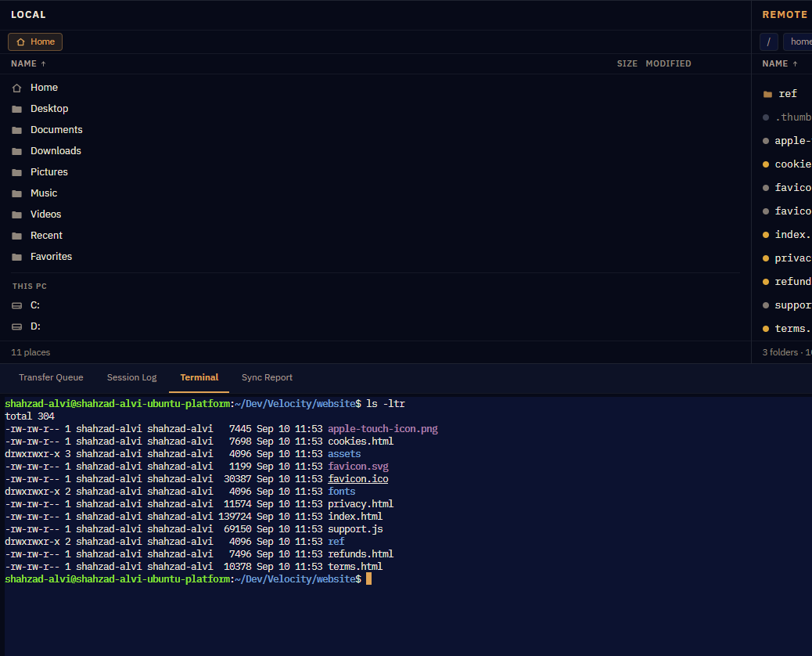The height and width of the screenshot is (656, 812).
Task: Click the fonts directory in terminal output
Action: click(341, 492)
